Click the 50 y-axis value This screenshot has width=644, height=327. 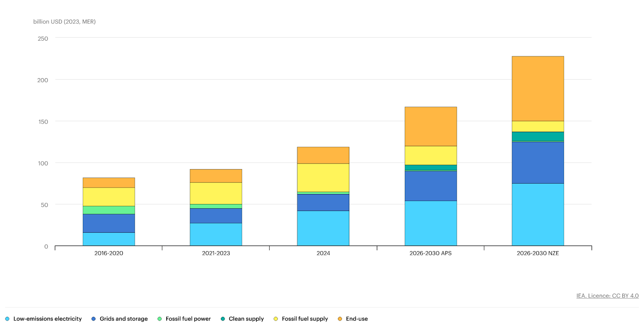[x=44, y=205]
